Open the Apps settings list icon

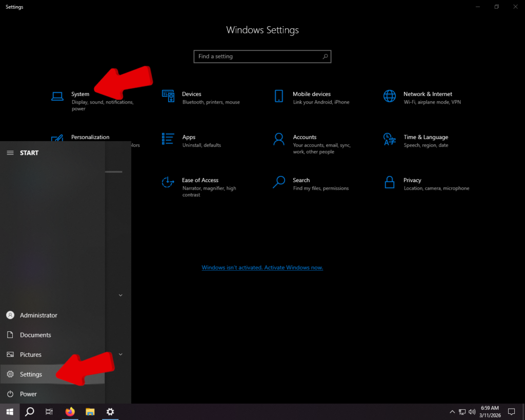click(168, 139)
